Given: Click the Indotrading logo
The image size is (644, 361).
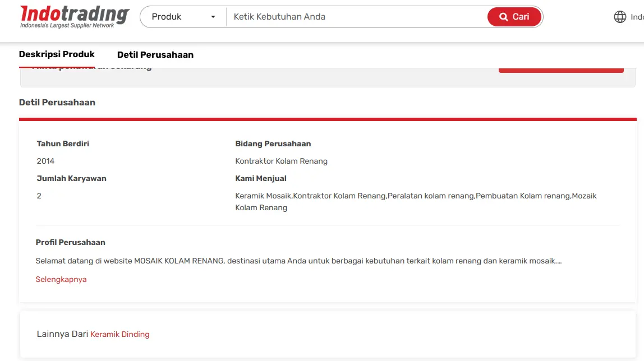Looking at the screenshot, I should pyautogui.click(x=75, y=17).
